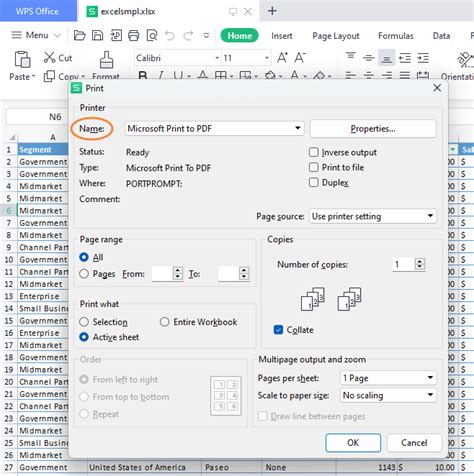
Task: Click the Export to PDF icon
Action: tap(116, 35)
